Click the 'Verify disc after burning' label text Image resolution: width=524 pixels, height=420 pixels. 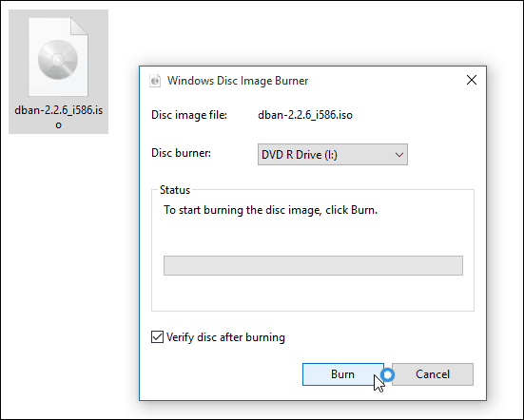(x=225, y=337)
